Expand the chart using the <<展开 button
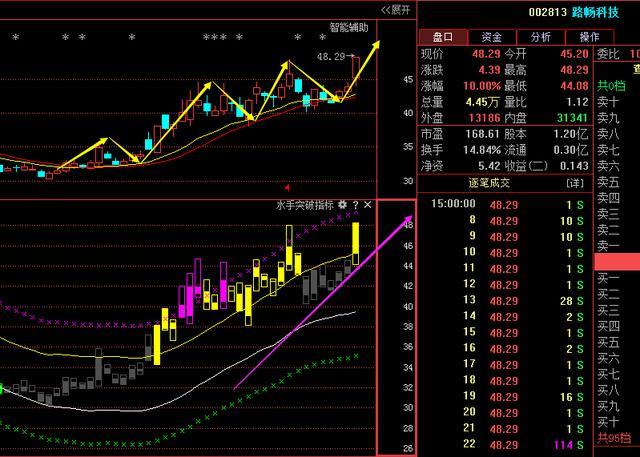 tap(395, 10)
